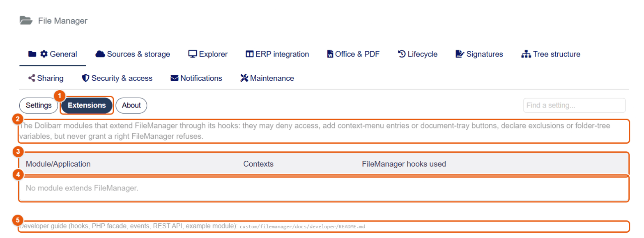Screen dimensions: 644x238
Task: Go to the Lifecycle tab
Action: click(418, 54)
